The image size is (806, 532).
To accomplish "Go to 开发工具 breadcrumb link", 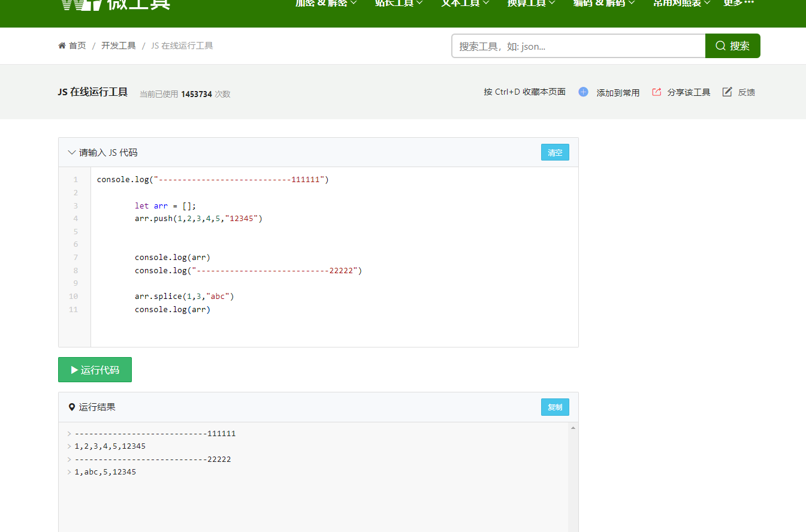I will (118, 46).
